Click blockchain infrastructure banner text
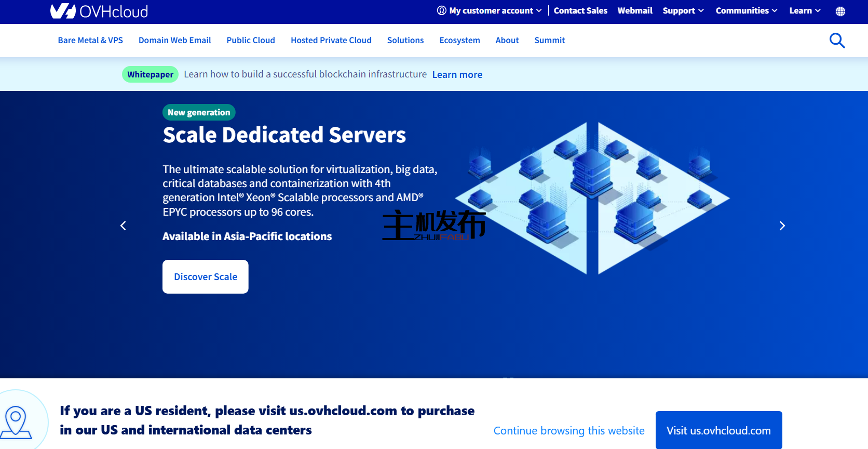This screenshot has height=449, width=868. click(305, 74)
